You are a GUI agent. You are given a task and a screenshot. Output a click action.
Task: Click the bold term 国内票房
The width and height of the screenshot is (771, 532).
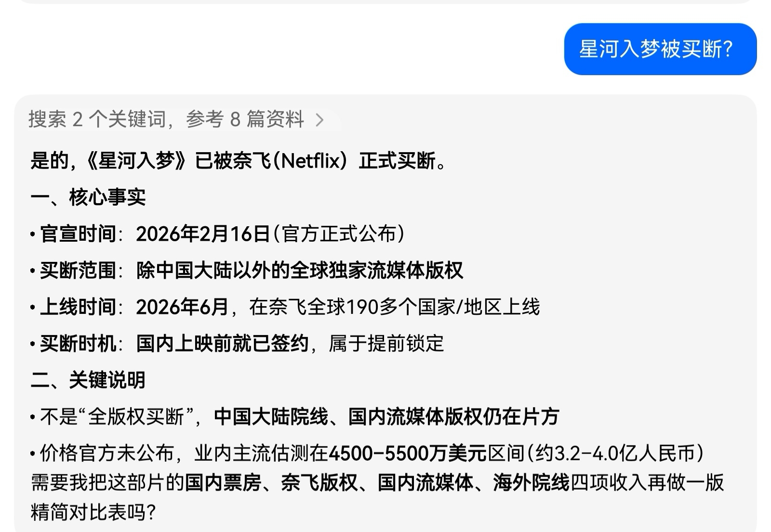[223, 483]
